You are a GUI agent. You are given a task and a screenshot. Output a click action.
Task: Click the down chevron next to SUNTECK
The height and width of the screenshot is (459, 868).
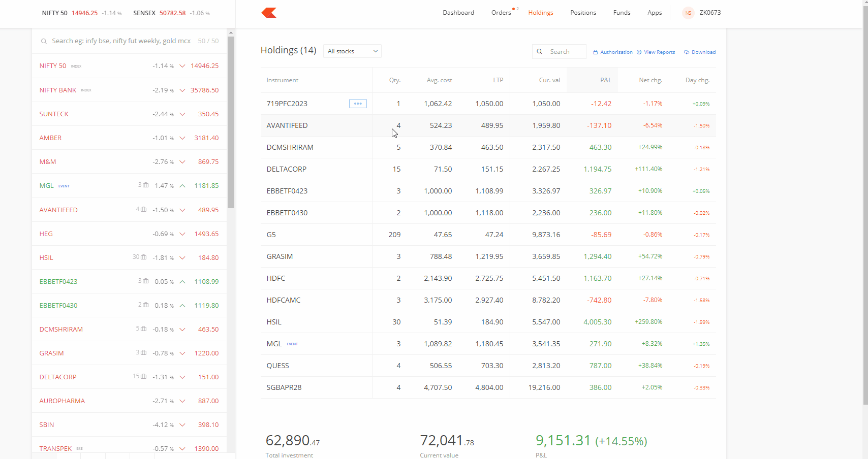point(182,114)
